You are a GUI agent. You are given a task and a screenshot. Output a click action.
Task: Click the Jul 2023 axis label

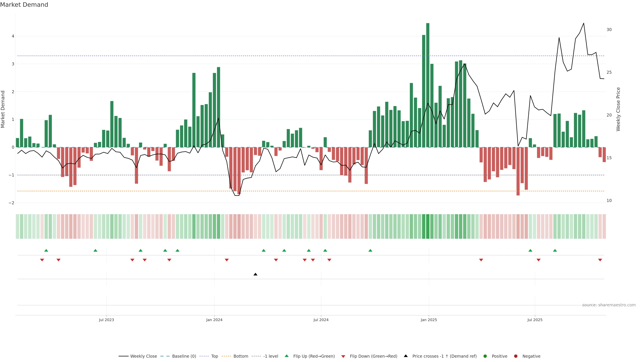pyautogui.click(x=106, y=320)
